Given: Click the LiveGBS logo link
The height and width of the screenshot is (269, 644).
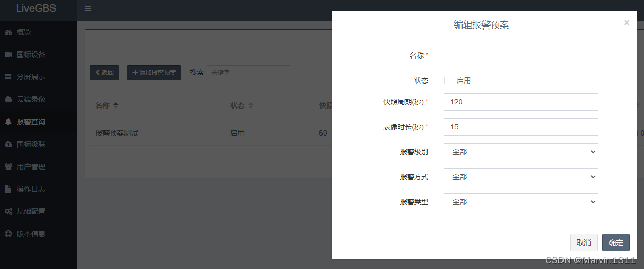Looking at the screenshot, I should coord(36,8).
